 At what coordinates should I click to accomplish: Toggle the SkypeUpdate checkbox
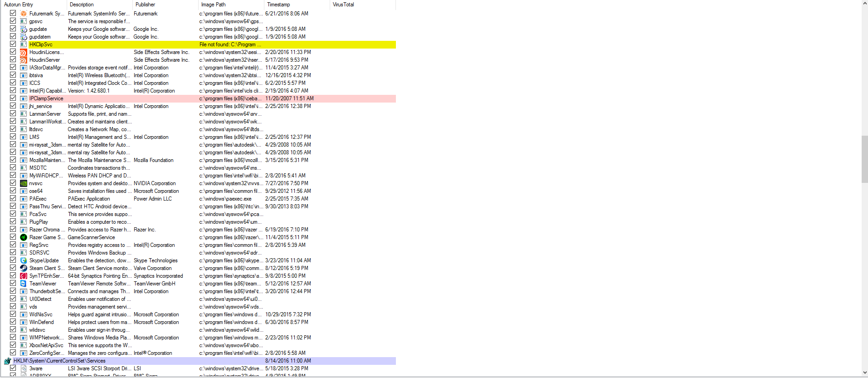13,260
